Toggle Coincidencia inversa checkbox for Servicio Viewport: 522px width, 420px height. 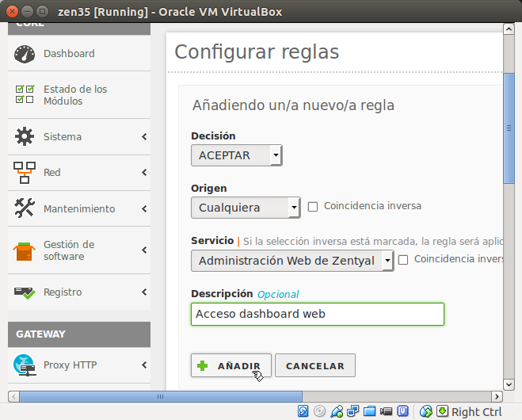click(403, 260)
